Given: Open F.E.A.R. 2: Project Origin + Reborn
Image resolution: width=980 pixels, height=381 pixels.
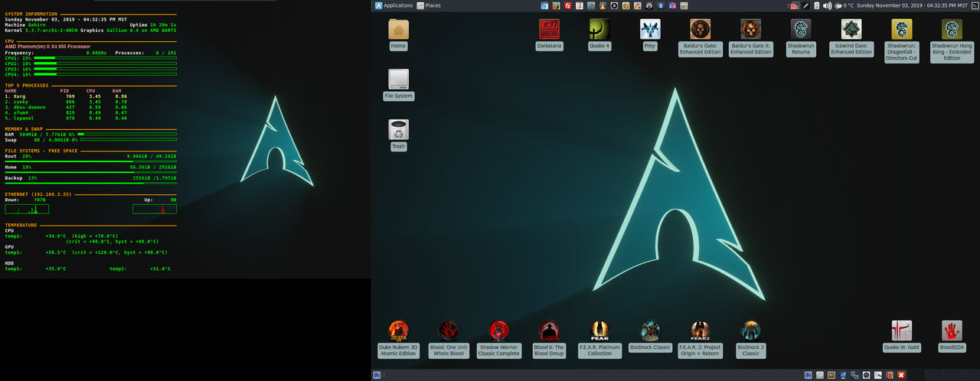Looking at the screenshot, I should coord(700,331).
